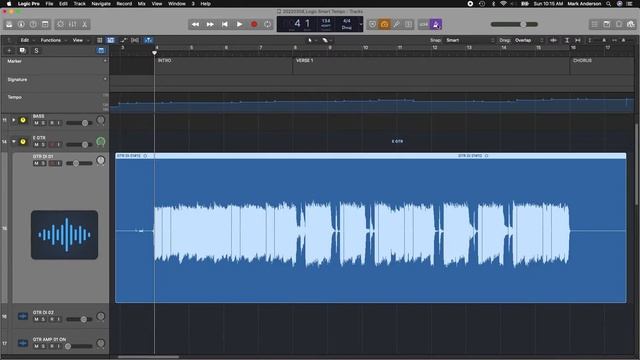The image size is (640, 360).
Task: Toggle the Cycle mode button
Action: (268, 24)
